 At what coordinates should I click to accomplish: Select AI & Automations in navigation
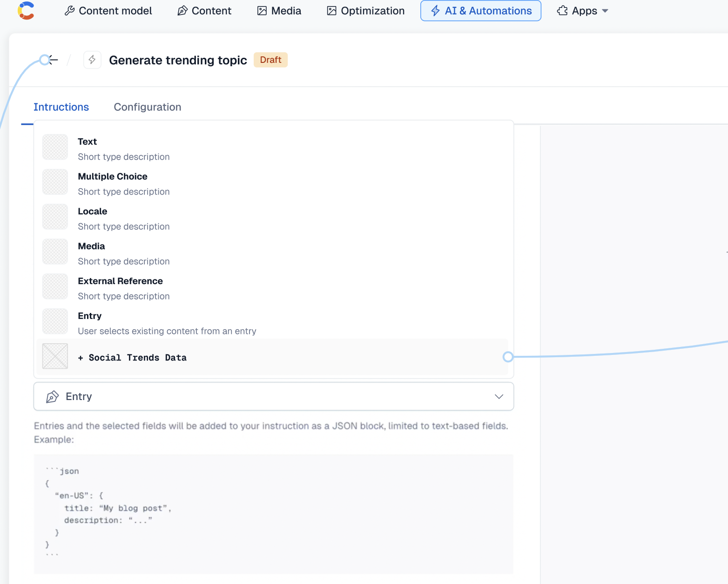tap(481, 11)
